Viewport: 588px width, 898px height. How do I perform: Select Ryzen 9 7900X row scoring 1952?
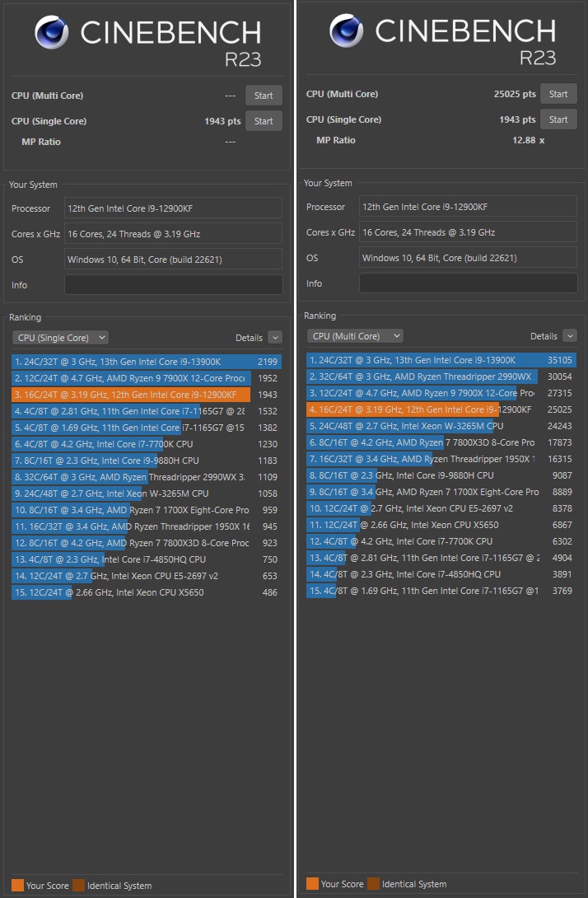(x=146, y=378)
